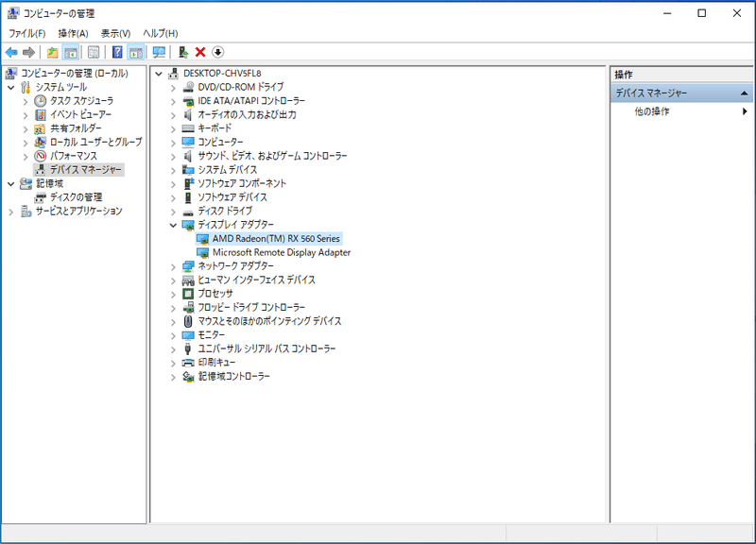Select デバイス マネージャー in the left tree
Viewport: 756px width, 544px height.
click(86, 170)
